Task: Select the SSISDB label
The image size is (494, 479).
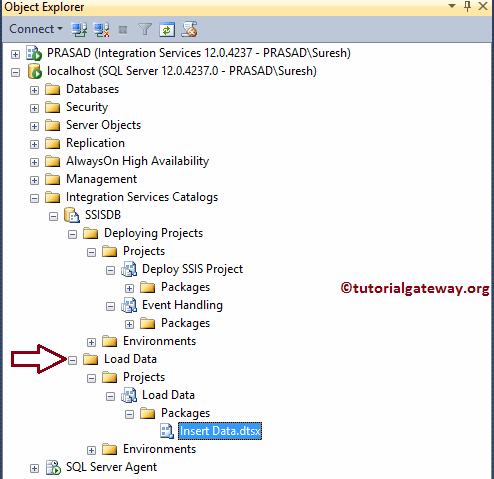Action: click(103, 215)
